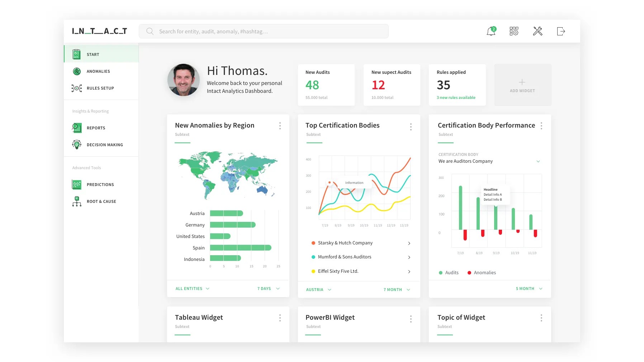Click the Root & Cause diagram icon
This screenshot has height=362, width=644.
[x=76, y=201]
